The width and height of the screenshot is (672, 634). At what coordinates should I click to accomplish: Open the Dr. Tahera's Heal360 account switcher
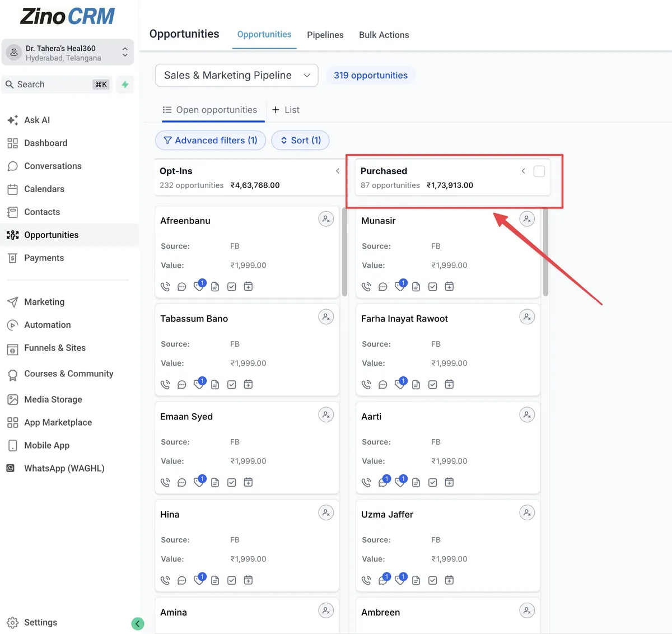click(x=68, y=53)
